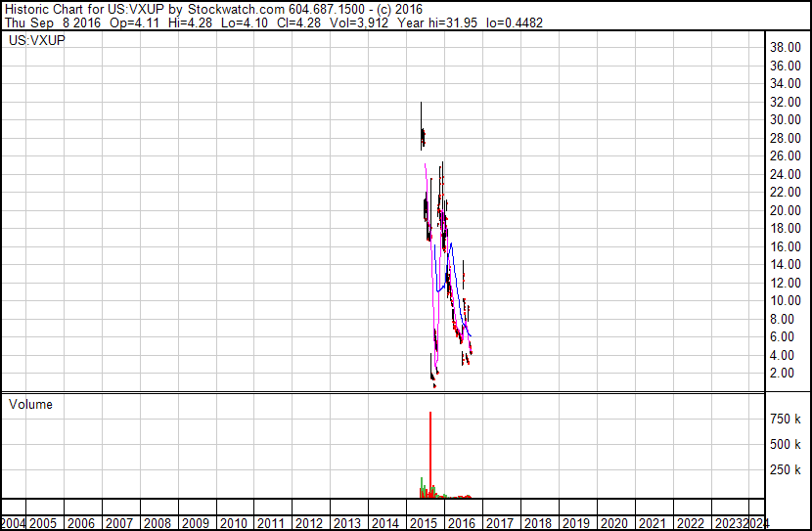Image resolution: width=812 pixels, height=531 pixels.
Task: Click the 24.00 price axis label
Action: tap(786, 174)
